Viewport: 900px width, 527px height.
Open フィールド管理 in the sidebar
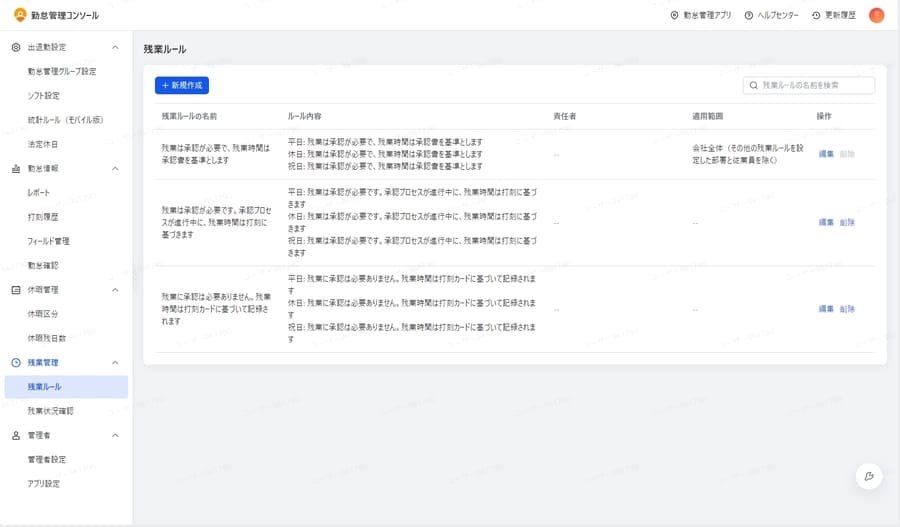click(x=49, y=241)
